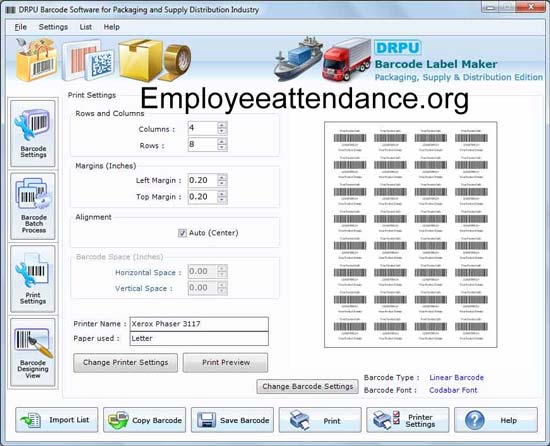Select Print Settings sidebar icon
Image resolution: width=550 pixels, height=446 pixels.
pyautogui.click(x=33, y=279)
